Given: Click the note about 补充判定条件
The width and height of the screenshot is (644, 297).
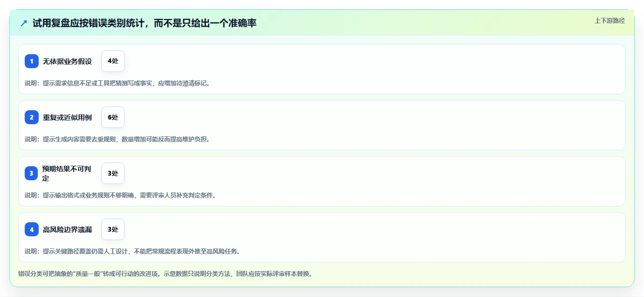Looking at the screenshot, I should pos(120,195).
